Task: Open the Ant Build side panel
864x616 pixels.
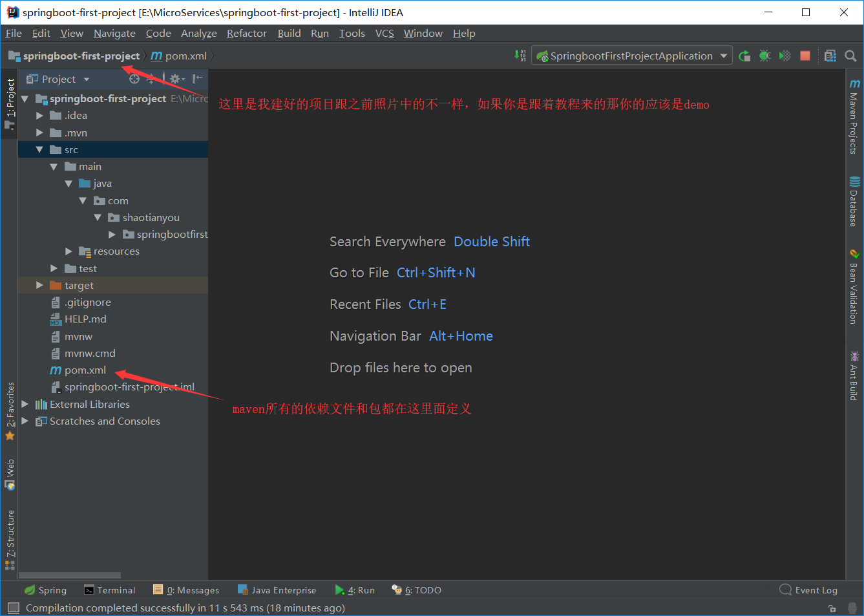Action: 854,376
